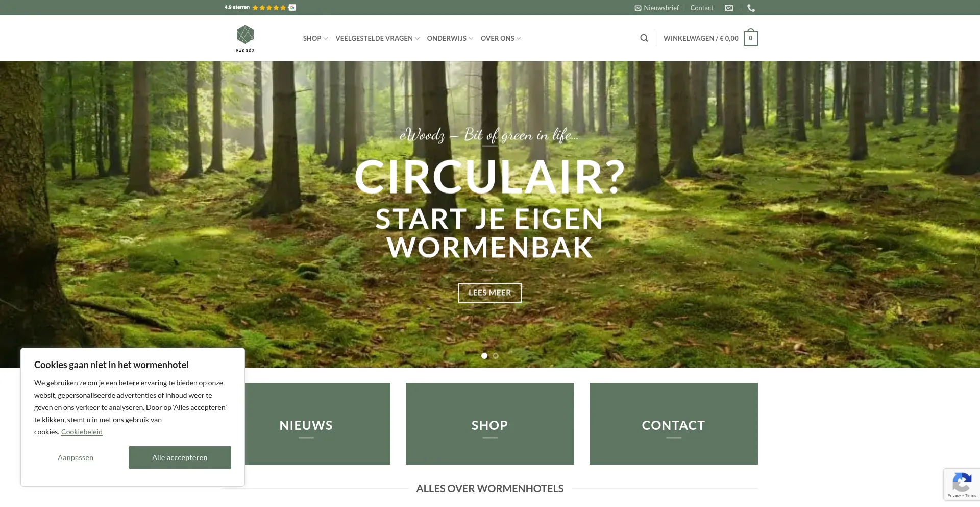
Task: Accept all cookies with Alle acccepteren
Action: 180,457
